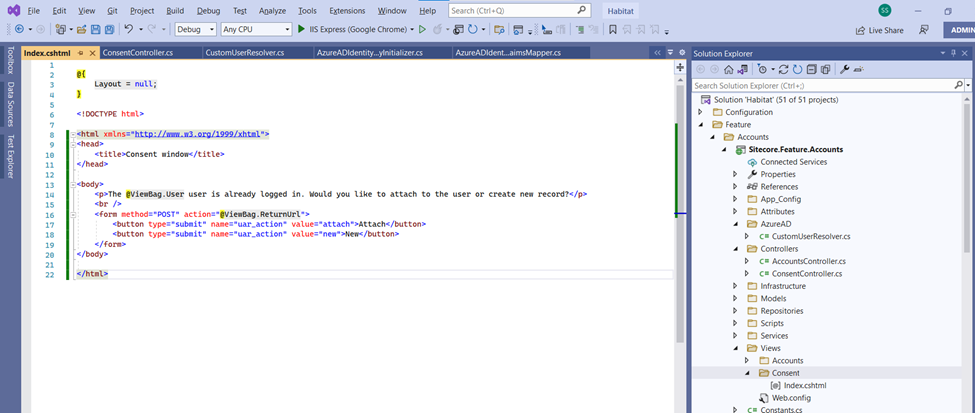Collapse the head tag outlining box

[x=73, y=144]
